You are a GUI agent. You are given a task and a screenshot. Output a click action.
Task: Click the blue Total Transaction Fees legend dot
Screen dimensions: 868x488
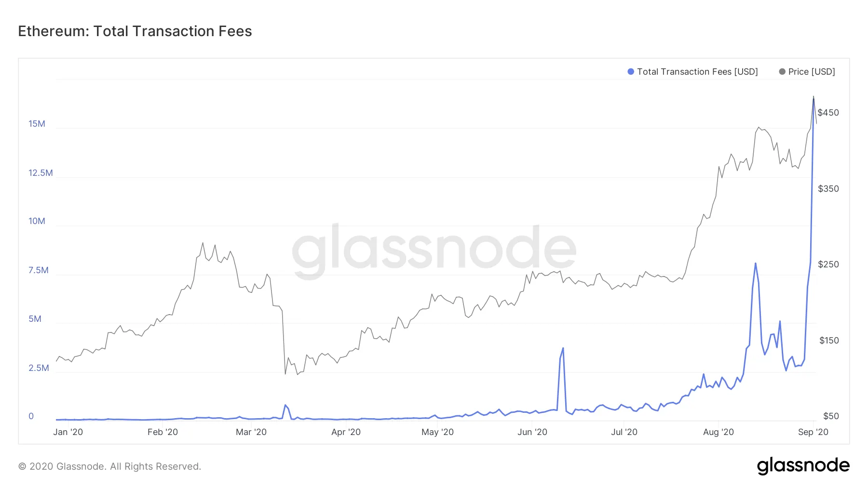click(630, 72)
